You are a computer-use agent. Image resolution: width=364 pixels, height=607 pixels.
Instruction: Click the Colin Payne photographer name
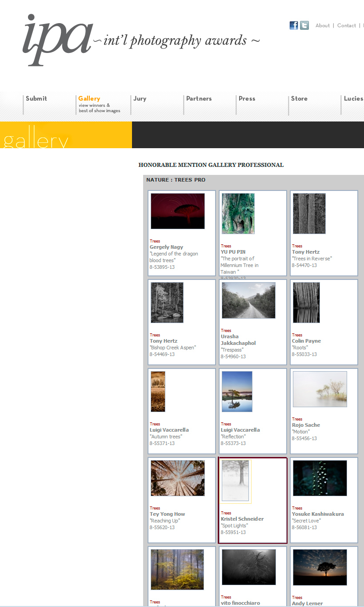(306, 341)
